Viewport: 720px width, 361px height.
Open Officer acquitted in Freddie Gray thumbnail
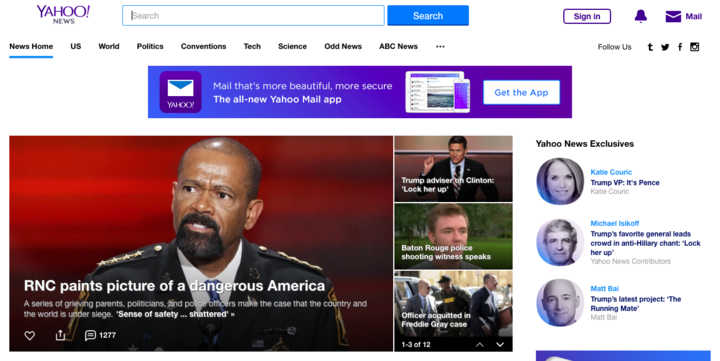(x=453, y=304)
